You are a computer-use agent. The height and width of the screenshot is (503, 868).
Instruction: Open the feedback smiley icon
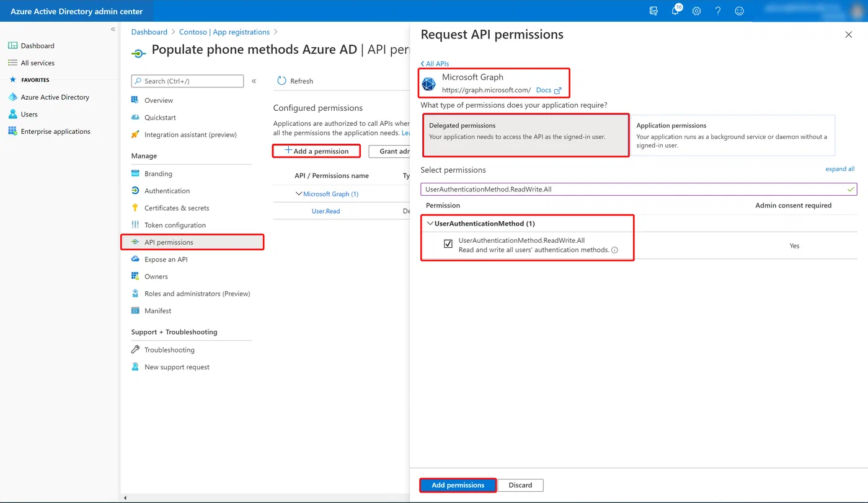pos(739,11)
